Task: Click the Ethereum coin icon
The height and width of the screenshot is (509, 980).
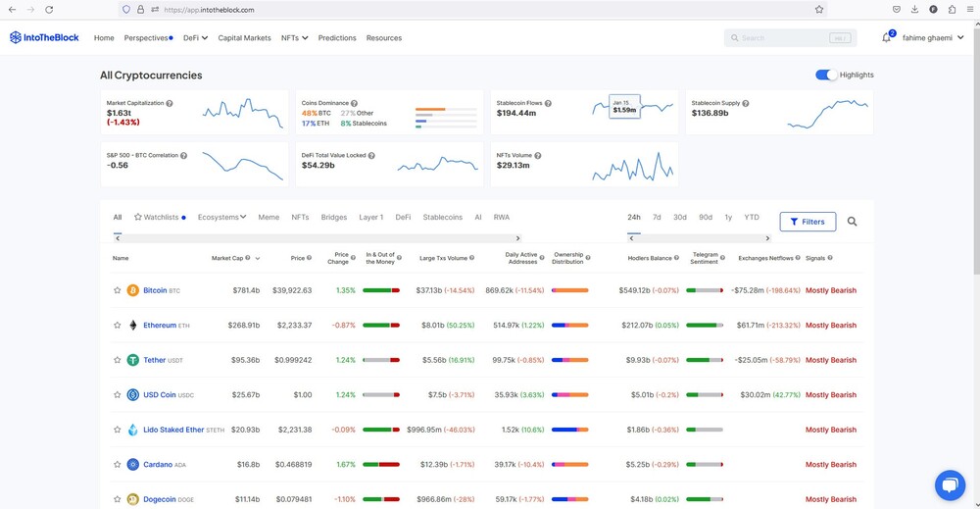Action: click(x=132, y=326)
